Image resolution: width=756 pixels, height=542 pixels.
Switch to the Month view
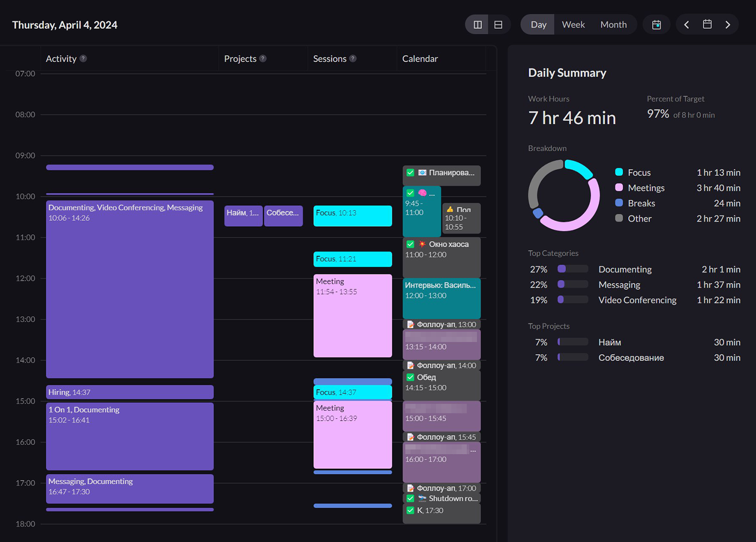[613, 24]
